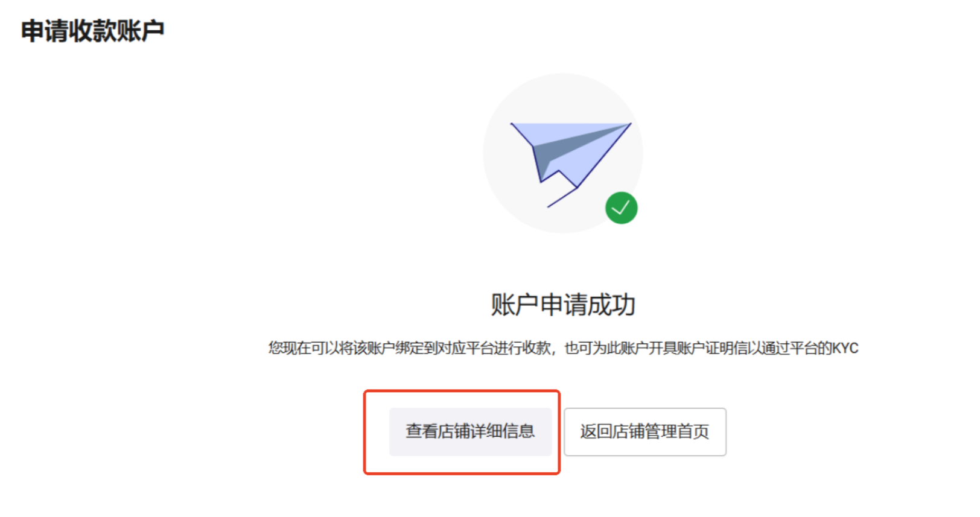
Task: Click the tail line of paper plane
Action: click(x=562, y=198)
